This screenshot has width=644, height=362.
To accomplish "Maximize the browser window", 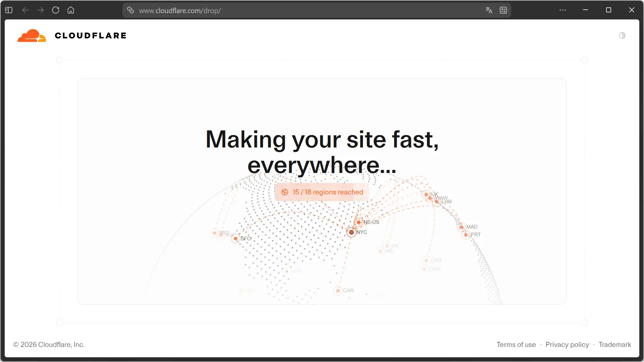I will [608, 10].
